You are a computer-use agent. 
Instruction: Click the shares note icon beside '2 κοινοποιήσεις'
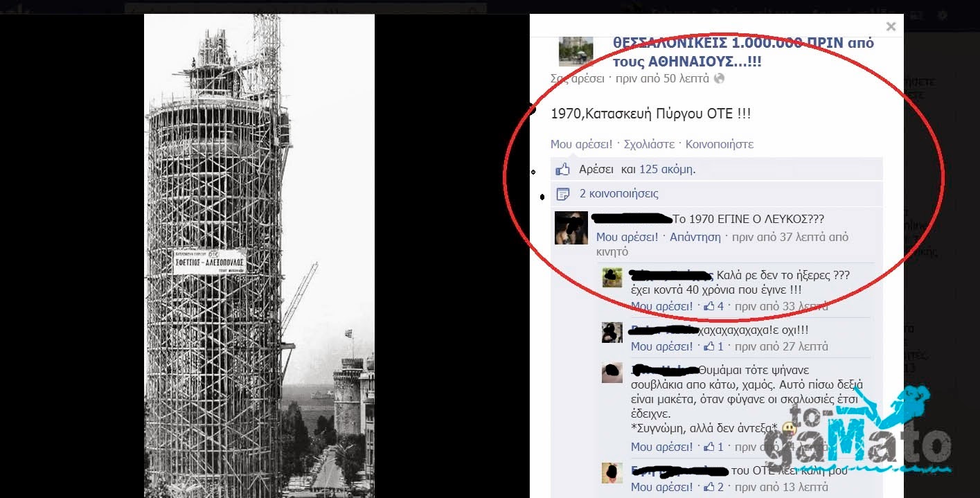point(562,194)
